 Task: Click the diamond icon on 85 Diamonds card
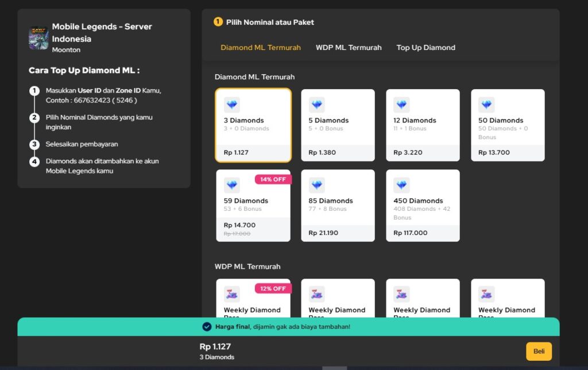(x=316, y=185)
